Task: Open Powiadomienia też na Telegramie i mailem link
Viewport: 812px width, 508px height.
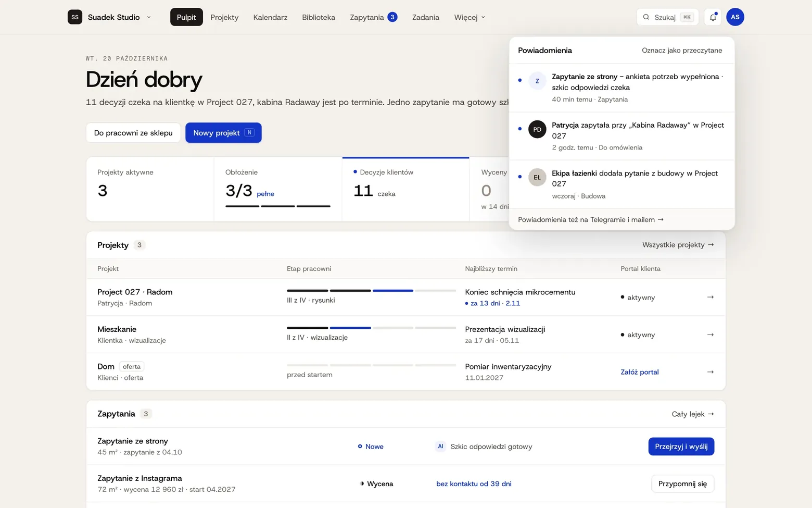Action: tap(591, 220)
